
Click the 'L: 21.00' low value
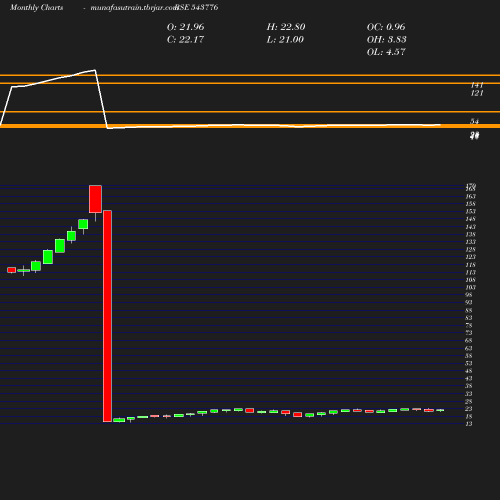coord(285,39)
